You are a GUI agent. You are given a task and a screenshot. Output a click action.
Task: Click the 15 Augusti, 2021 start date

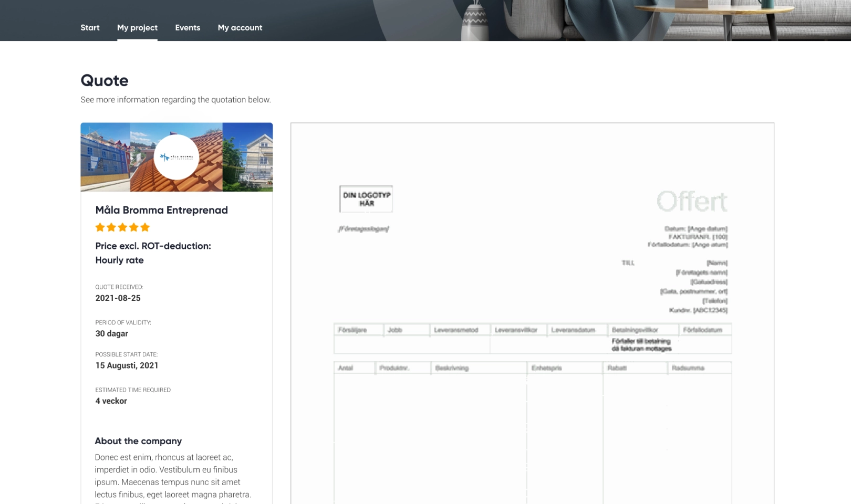[127, 365]
